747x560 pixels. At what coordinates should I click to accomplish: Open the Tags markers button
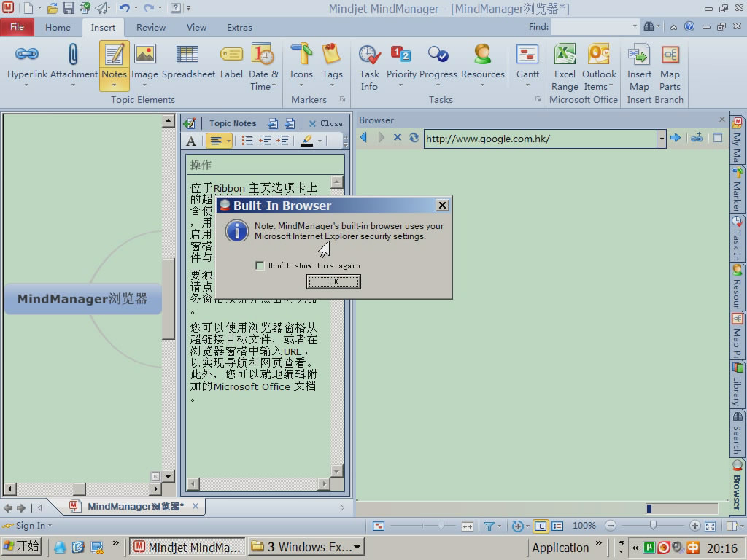(332, 61)
